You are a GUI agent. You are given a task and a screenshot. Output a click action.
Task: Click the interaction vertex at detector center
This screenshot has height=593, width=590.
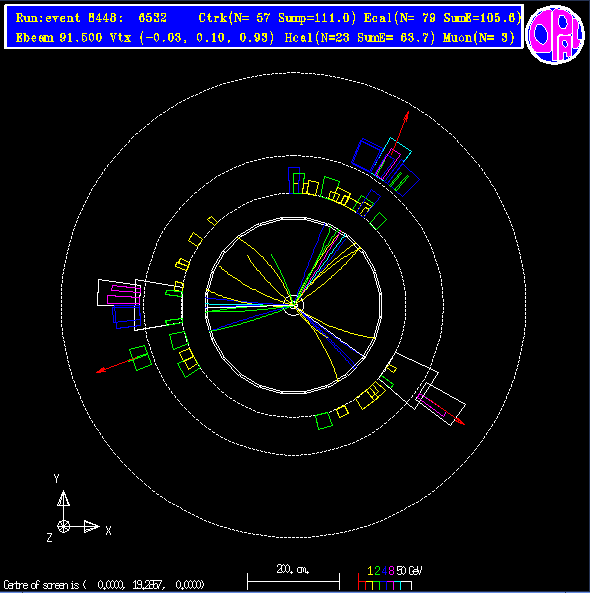(x=293, y=304)
